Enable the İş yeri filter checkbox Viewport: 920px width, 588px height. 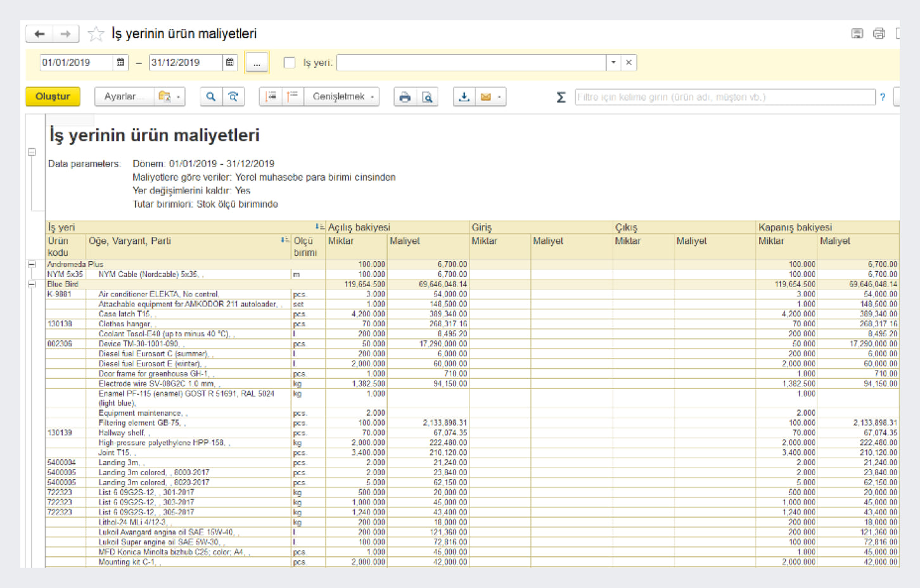pos(290,63)
